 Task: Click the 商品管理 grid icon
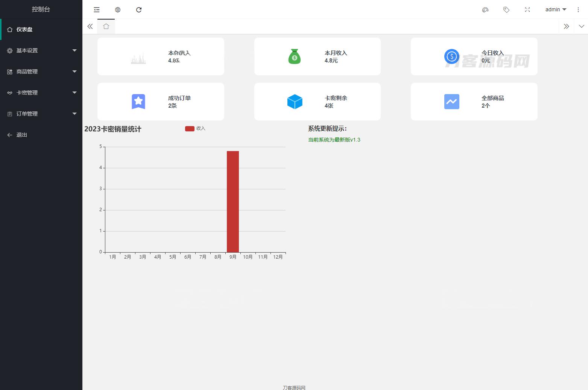point(10,72)
